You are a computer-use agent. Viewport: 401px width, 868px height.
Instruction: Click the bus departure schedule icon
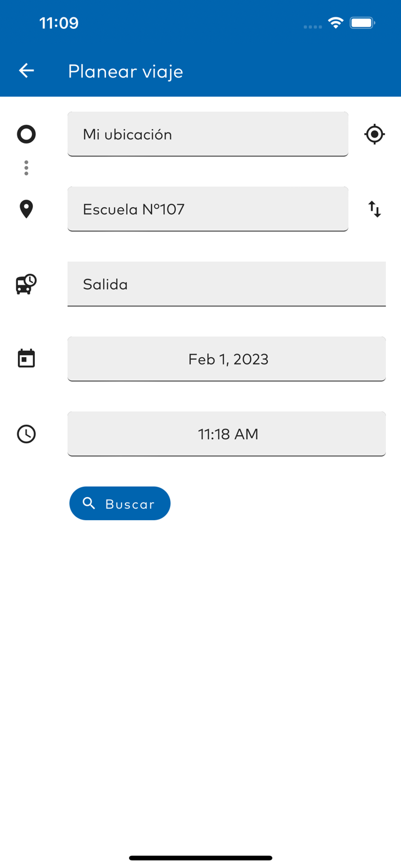coord(26,284)
